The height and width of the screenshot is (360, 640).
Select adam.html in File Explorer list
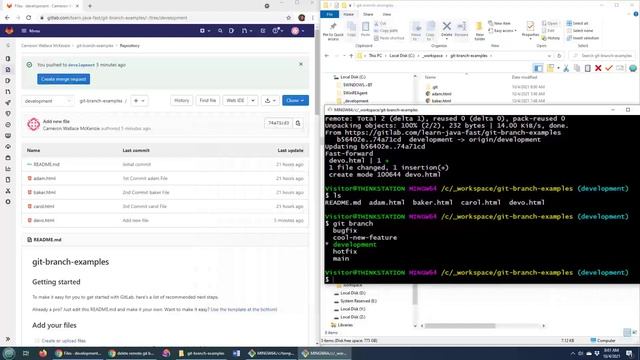pyautogui.click(x=441, y=94)
